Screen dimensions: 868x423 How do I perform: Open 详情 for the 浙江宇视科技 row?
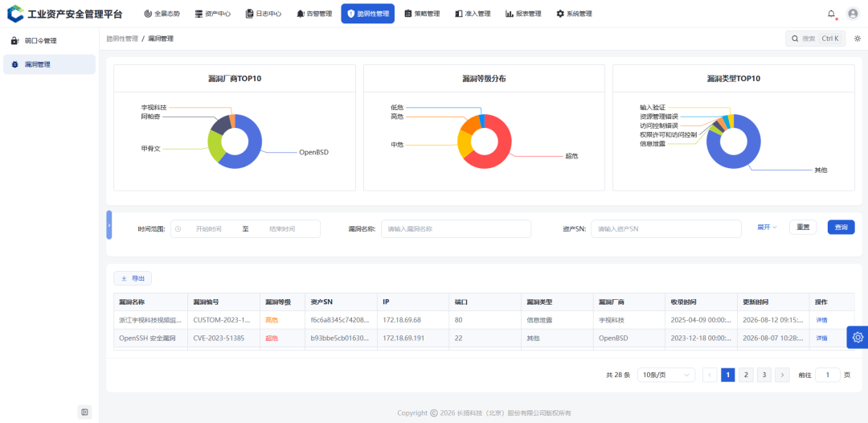click(x=821, y=320)
